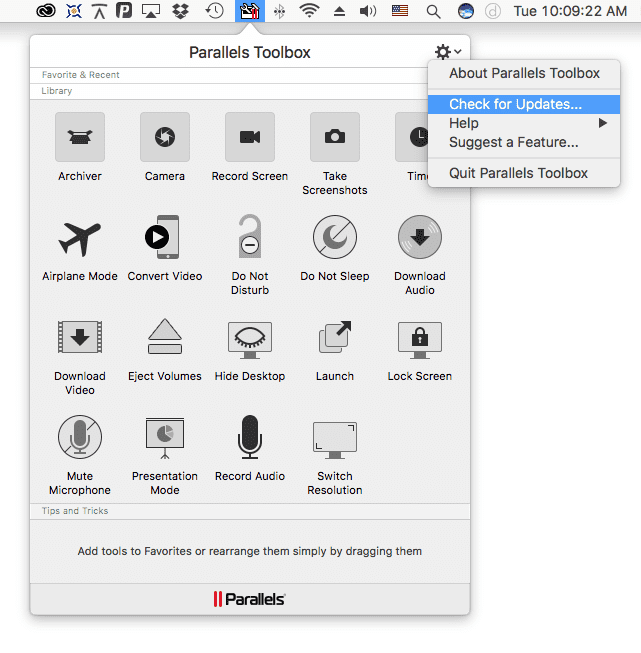Choose Quit Parallels Toolbox
This screenshot has width=641, height=653.
coord(524,173)
